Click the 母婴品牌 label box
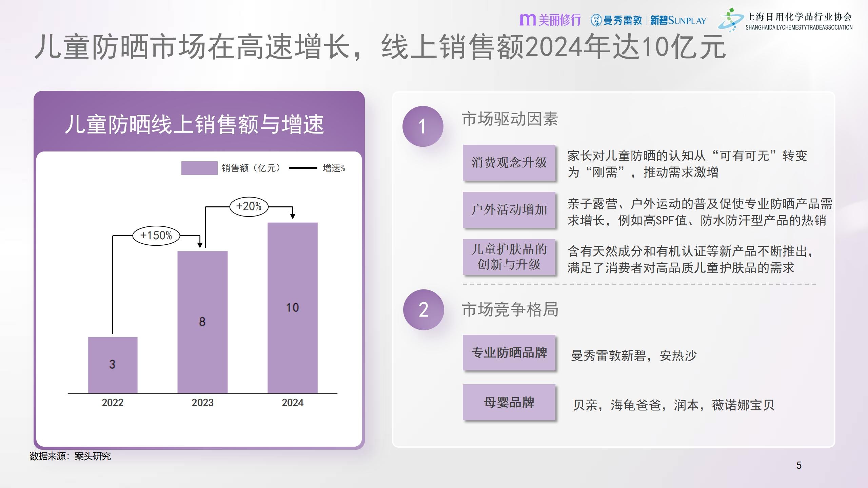Viewport: 868px width, 488px height. coord(509,402)
